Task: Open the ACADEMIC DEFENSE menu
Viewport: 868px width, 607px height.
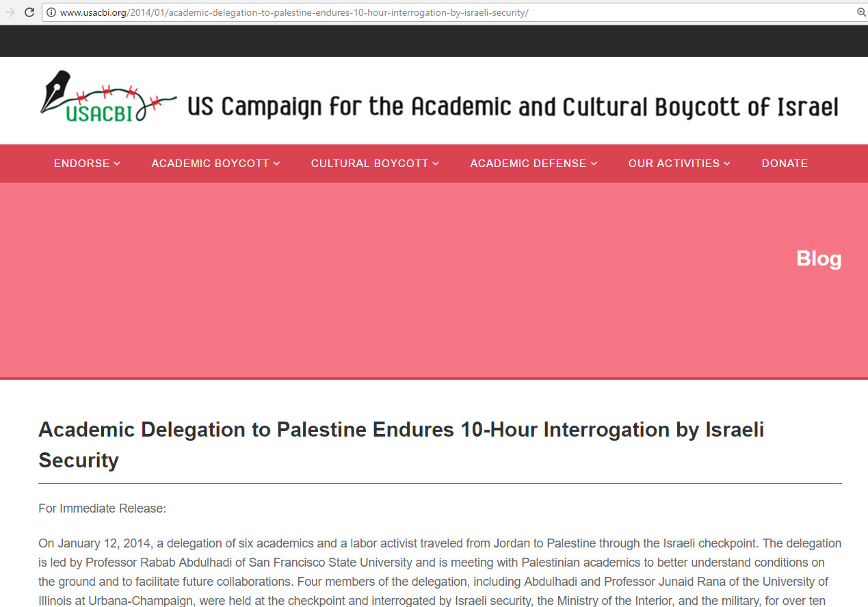Action: (528, 164)
